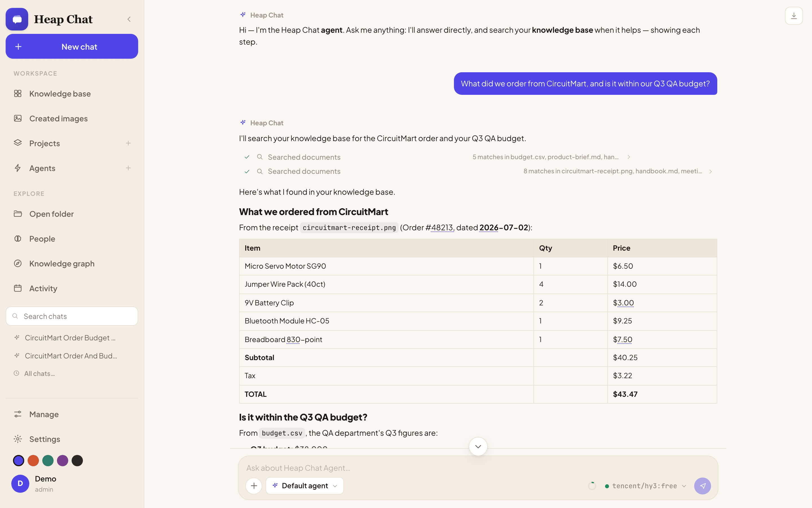The height and width of the screenshot is (508, 812).
Task: Open the Agents section
Action: 42,168
